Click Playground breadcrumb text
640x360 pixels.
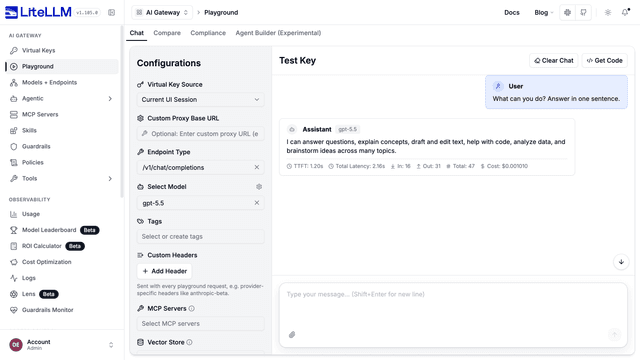click(x=221, y=13)
